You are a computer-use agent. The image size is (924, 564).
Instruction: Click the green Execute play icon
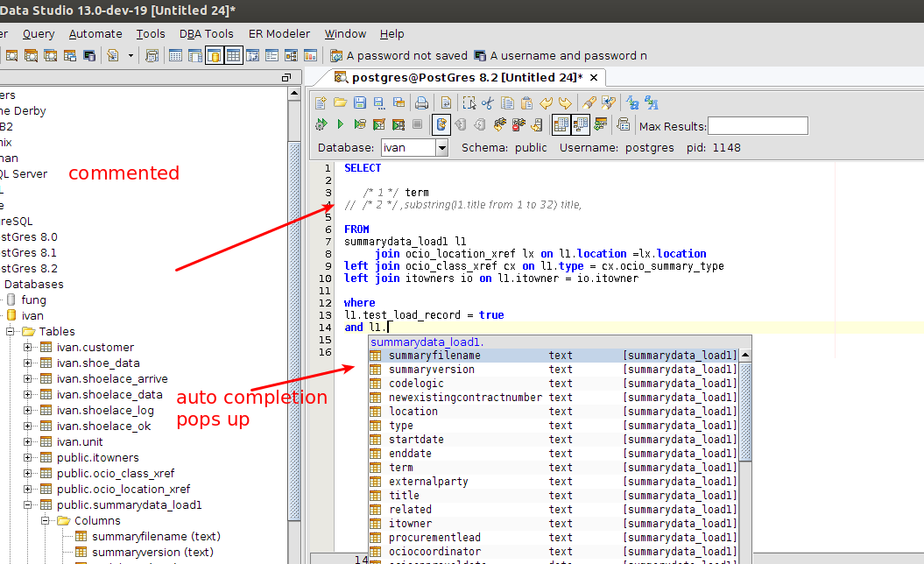click(x=340, y=124)
